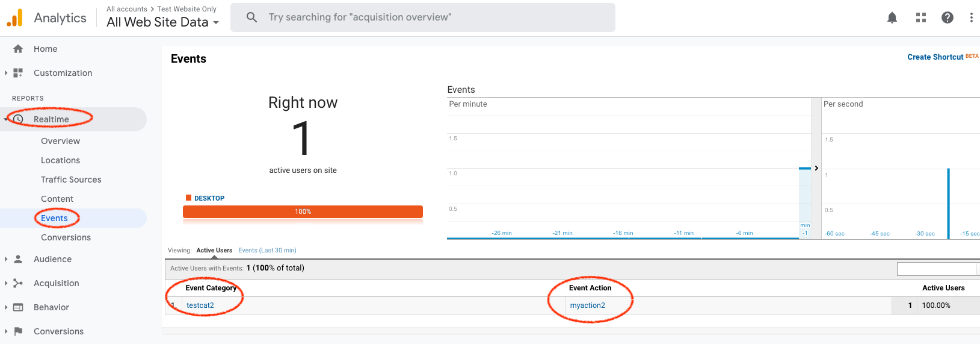Click the testcat2 event category link
This screenshot has height=344, width=980.
[200, 305]
